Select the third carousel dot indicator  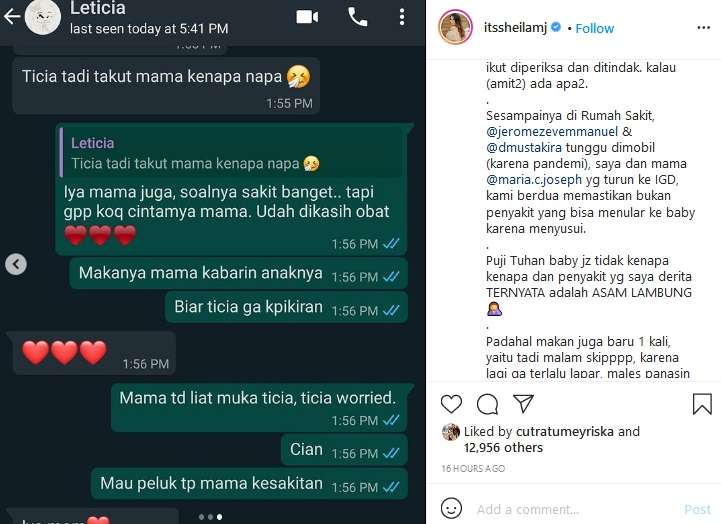[x=220, y=517]
